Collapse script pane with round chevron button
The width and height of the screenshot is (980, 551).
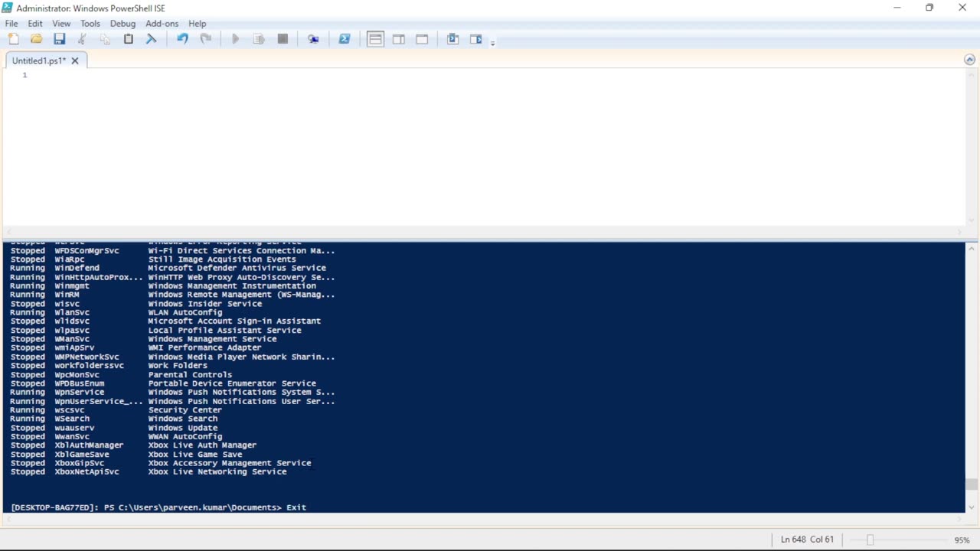[970, 60]
